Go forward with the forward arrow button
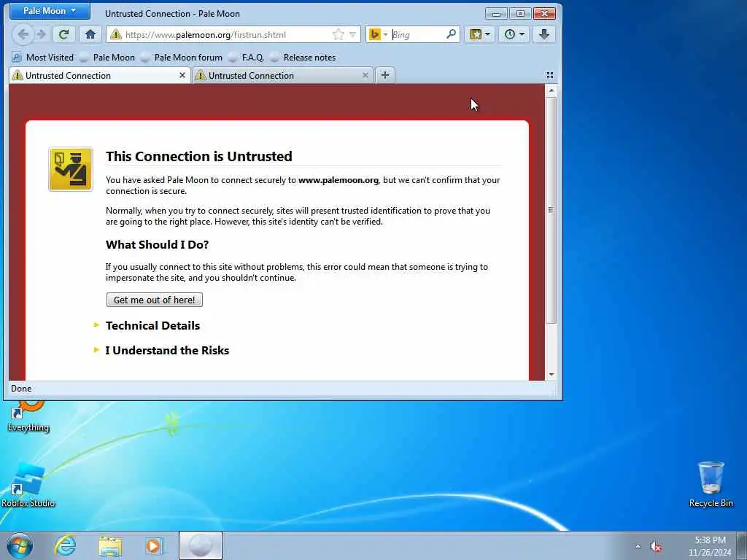Viewport: 747px width, 560px height. (42, 34)
